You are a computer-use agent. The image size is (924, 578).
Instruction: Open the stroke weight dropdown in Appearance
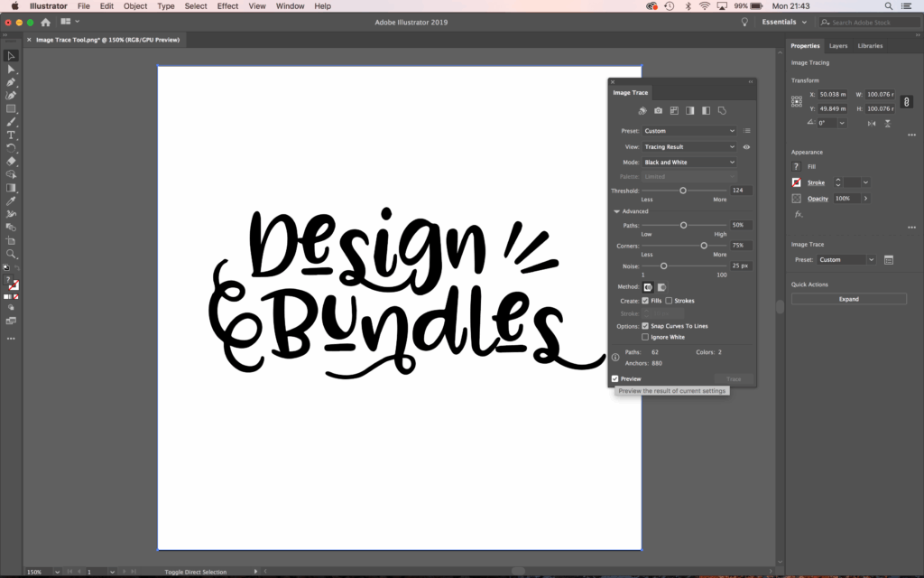coord(865,182)
